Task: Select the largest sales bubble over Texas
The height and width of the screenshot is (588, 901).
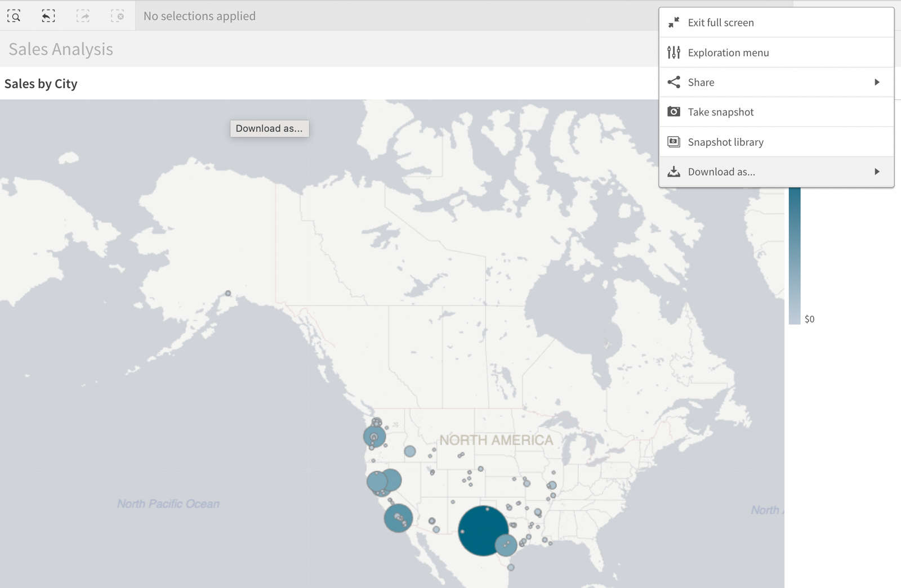Action: tap(483, 529)
